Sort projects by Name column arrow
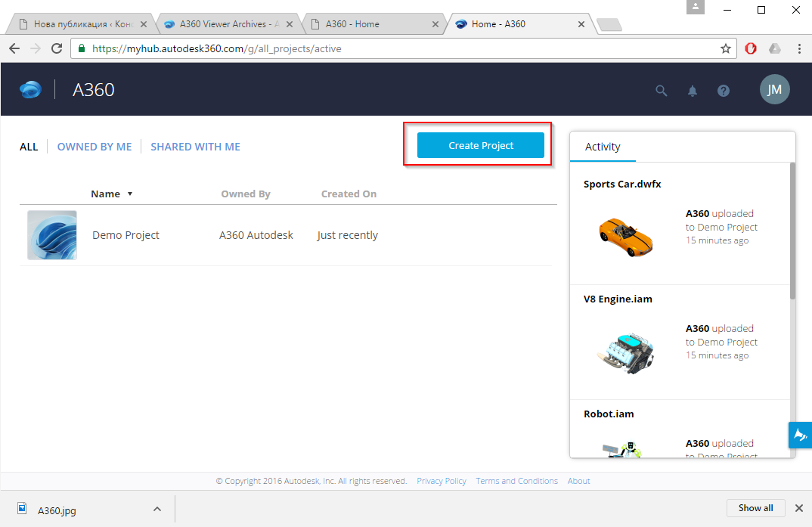The height and width of the screenshot is (527, 812). pyautogui.click(x=130, y=194)
